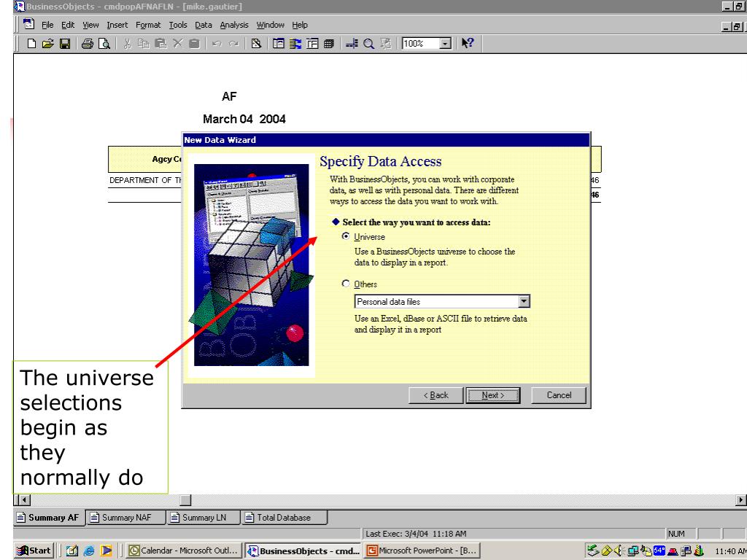
Task: Click the 11:40 AM system clock
Action: point(730,551)
